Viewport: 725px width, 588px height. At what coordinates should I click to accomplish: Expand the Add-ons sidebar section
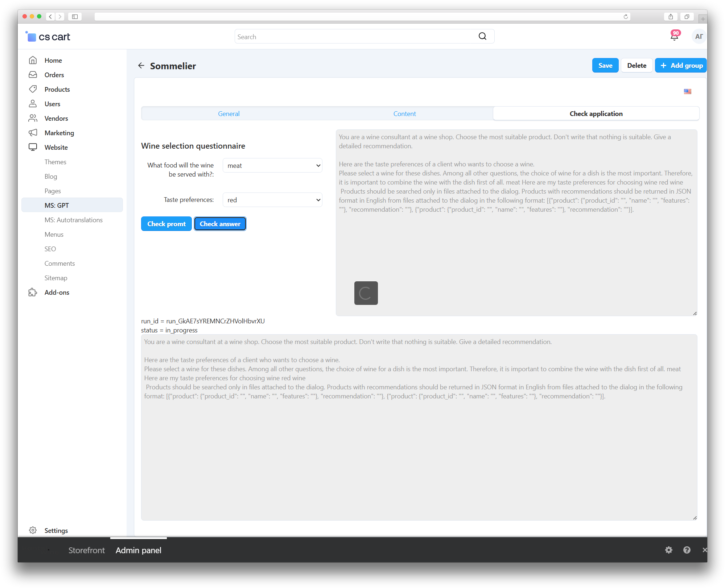[x=57, y=293]
